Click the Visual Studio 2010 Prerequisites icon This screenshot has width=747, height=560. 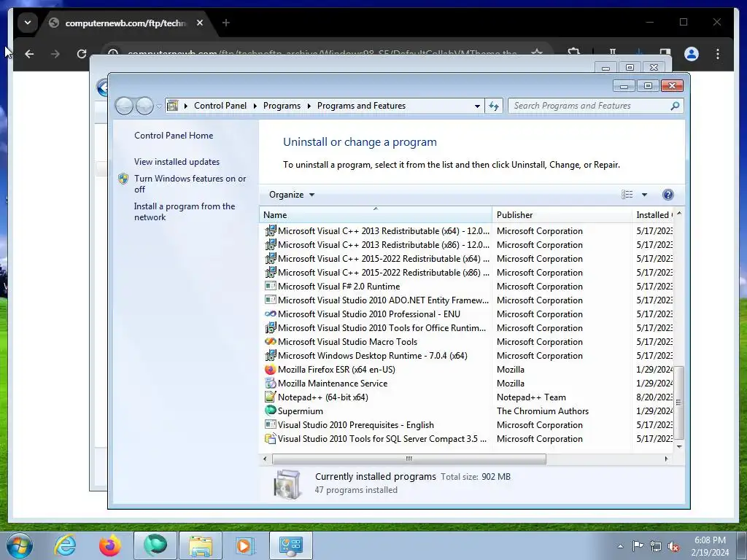click(x=270, y=424)
